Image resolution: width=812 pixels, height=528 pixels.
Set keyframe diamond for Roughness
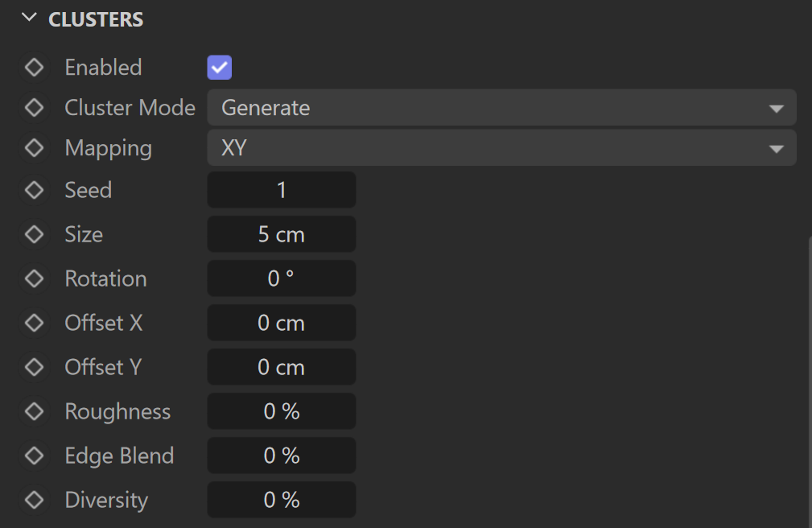34,412
